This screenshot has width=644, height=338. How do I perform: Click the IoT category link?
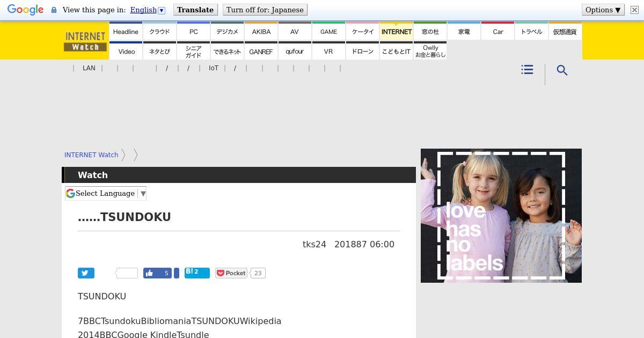click(214, 68)
